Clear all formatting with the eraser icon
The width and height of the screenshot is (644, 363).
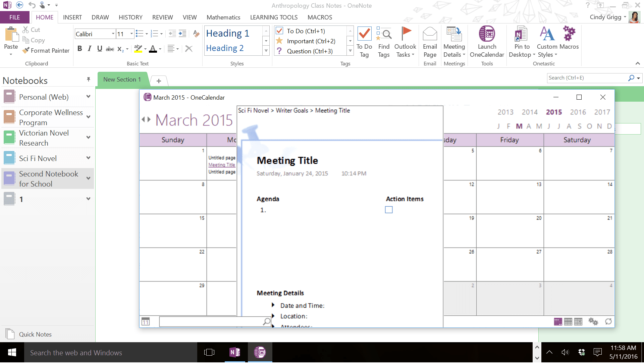[x=197, y=34]
